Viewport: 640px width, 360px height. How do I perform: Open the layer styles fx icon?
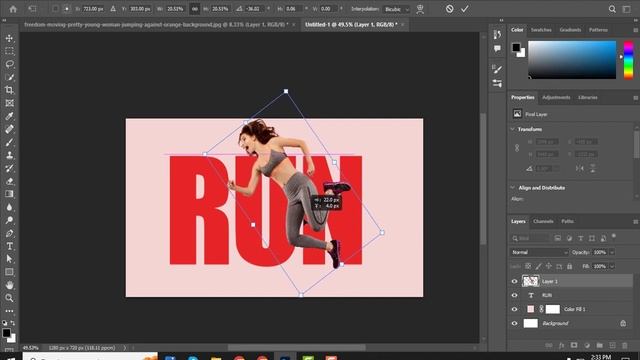[x=561, y=345]
